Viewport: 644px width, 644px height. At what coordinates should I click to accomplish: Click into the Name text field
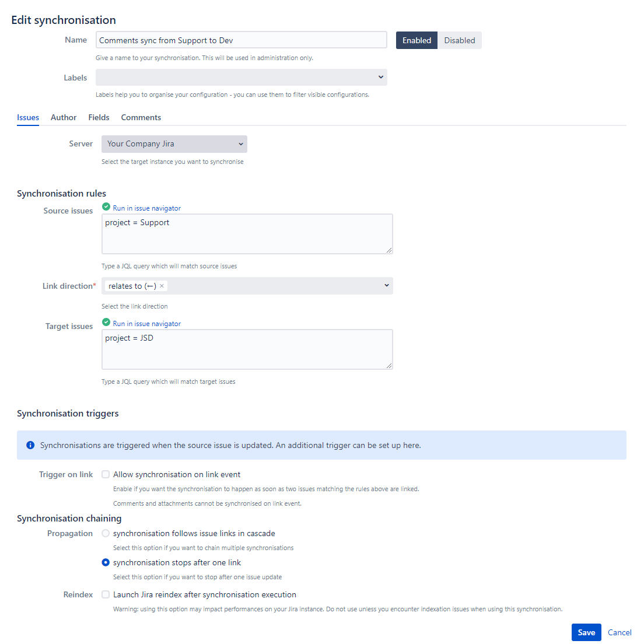pos(242,40)
